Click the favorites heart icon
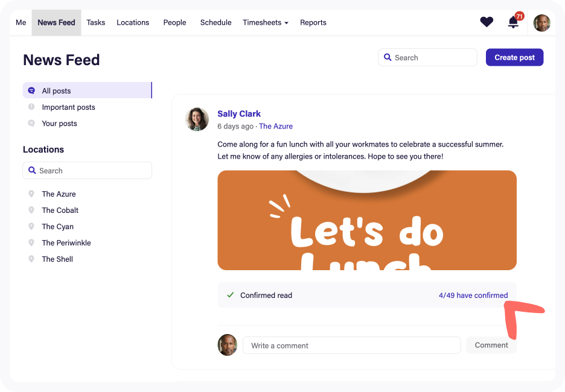 [487, 22]
